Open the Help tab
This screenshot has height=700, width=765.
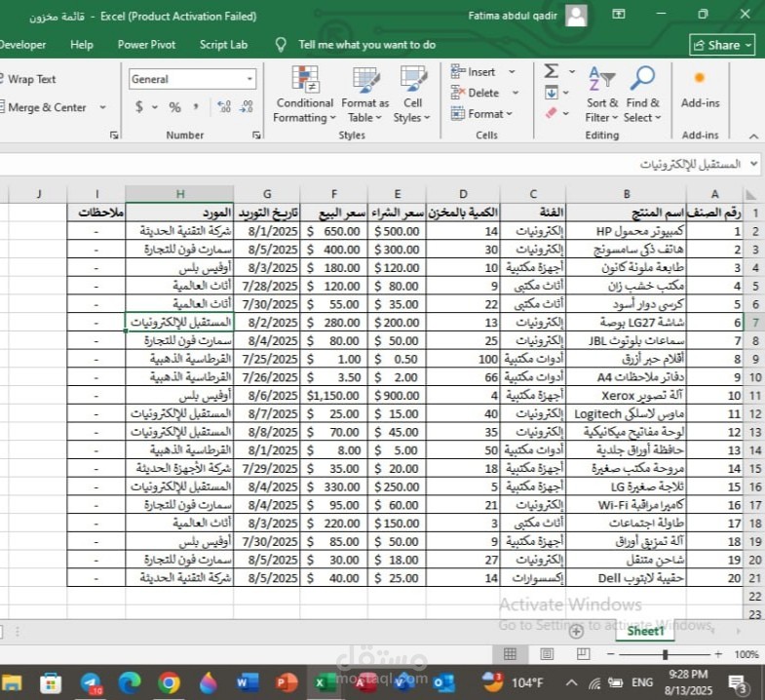(82, 45)
